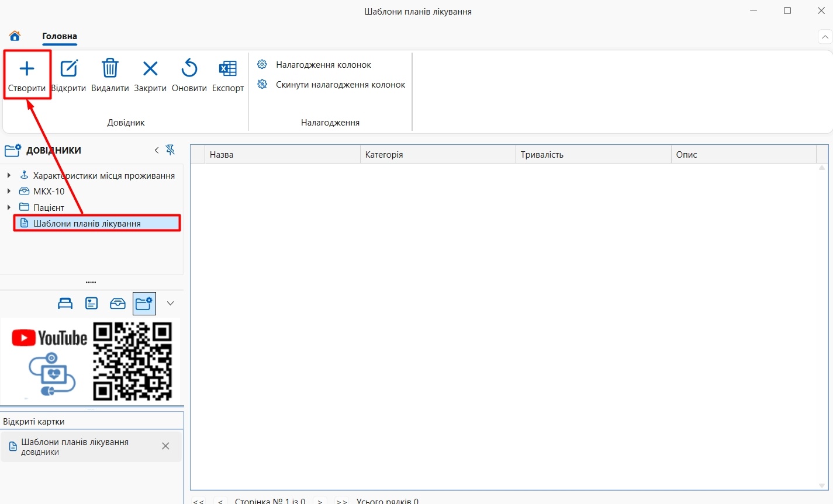
Task: Click the Створити plus icon
Action: click(27, 69)
